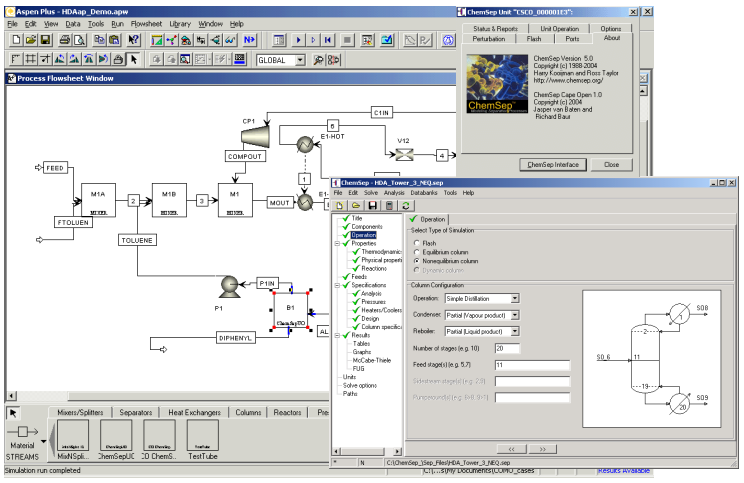Click the Next (N>) toolbar icon
Viewport: 744px width, 483px height.
(249, 40)
